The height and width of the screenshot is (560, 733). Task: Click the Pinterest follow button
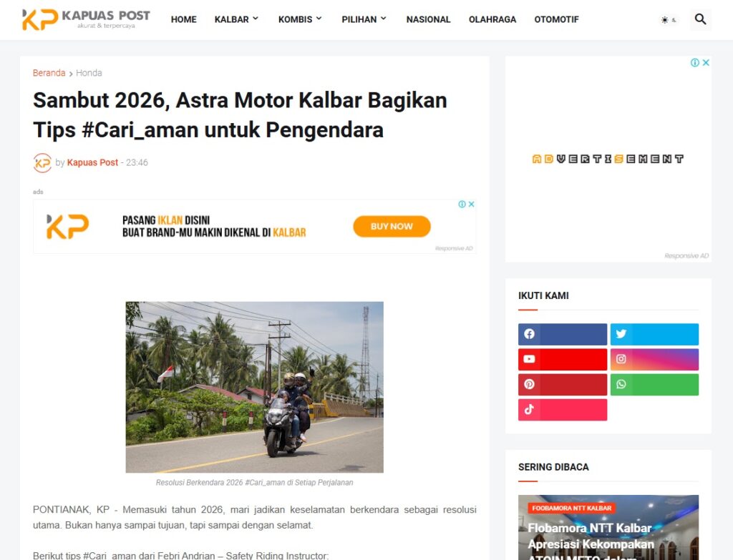[563, 384]
